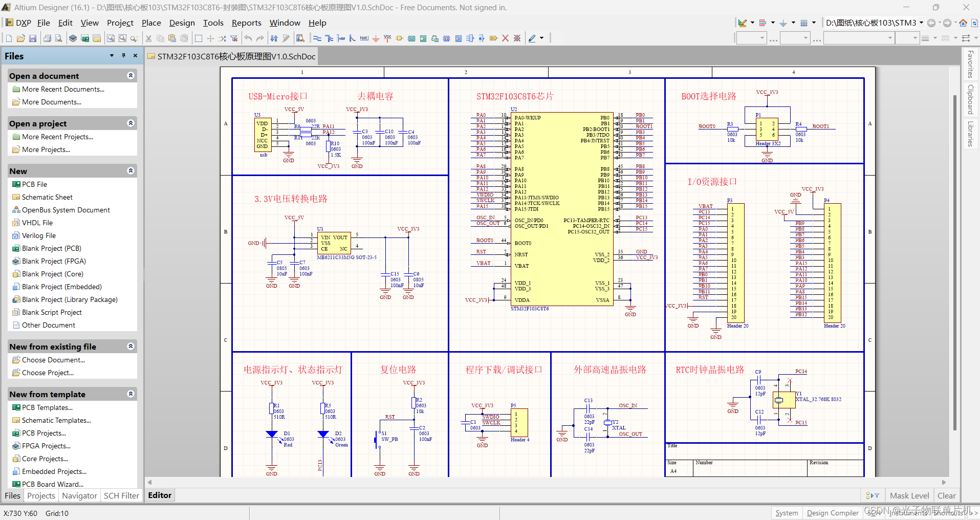Click the Clear button

coord(946,495)
